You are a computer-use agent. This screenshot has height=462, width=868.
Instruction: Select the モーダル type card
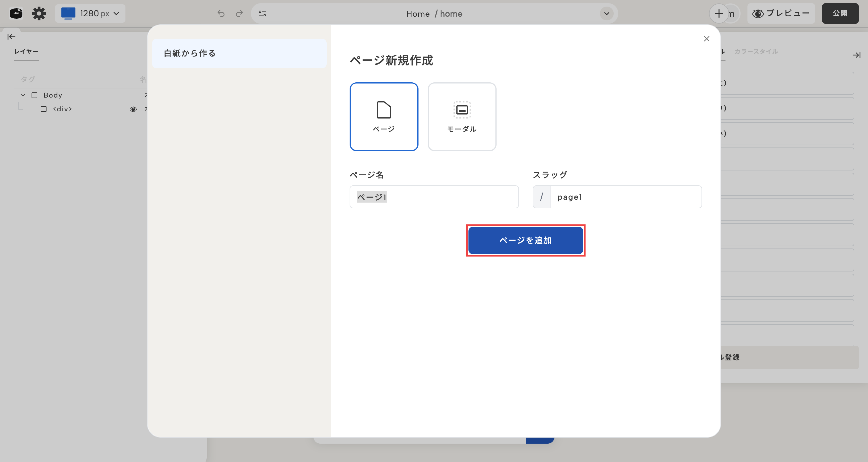coord(462,117)
